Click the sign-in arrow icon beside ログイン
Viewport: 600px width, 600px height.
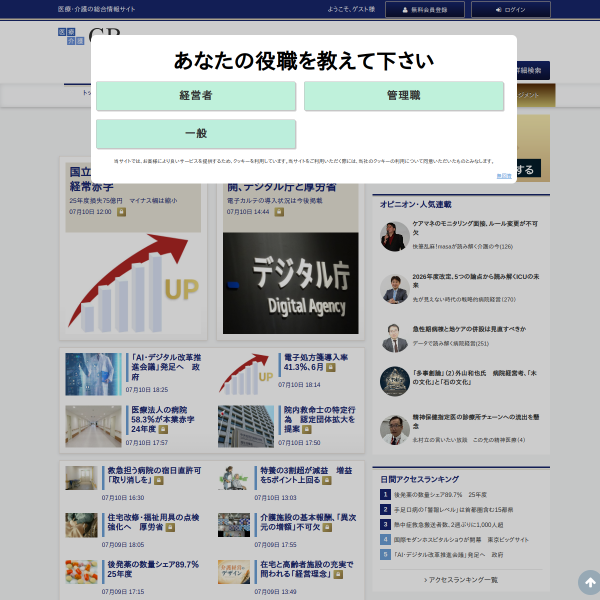[499, 10]
